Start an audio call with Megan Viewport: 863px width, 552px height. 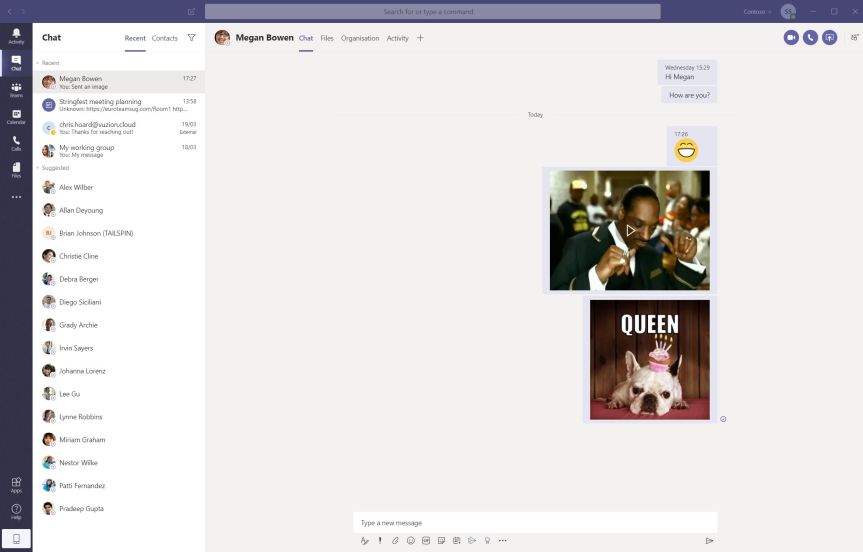[810, 38]
